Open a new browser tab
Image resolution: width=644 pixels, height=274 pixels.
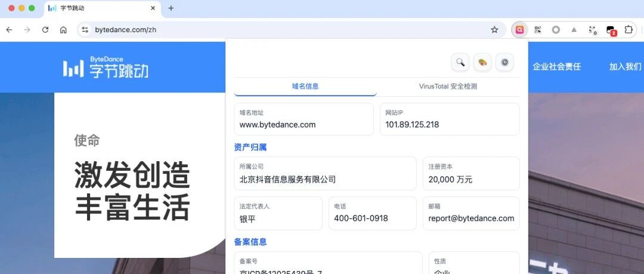click(x=171, y=8)
